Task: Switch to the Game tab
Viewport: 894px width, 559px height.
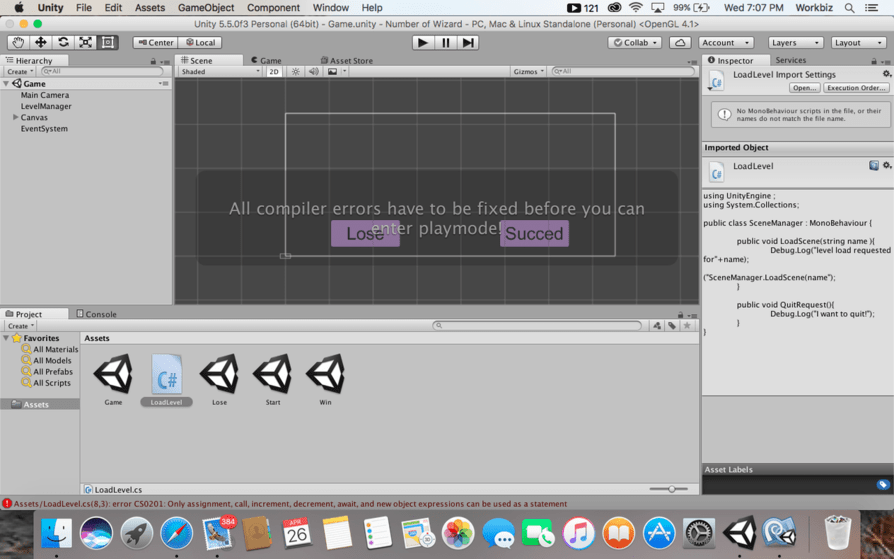Action: pyautogui.click(x=266, y=60)
